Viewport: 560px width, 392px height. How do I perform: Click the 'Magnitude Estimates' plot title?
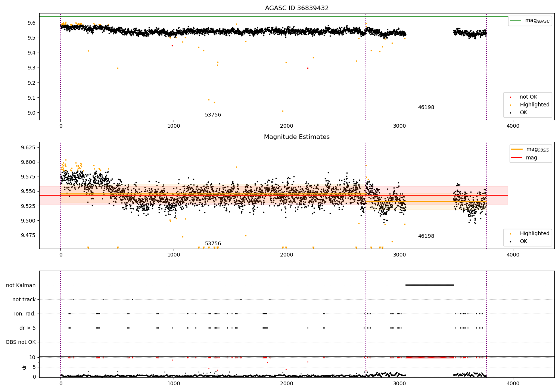pos(297,137)
